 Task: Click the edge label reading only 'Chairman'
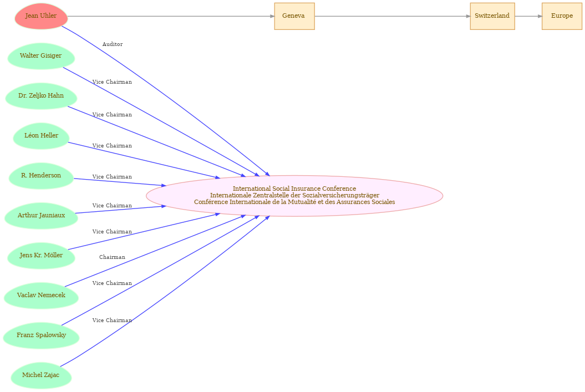coord(112,257)
